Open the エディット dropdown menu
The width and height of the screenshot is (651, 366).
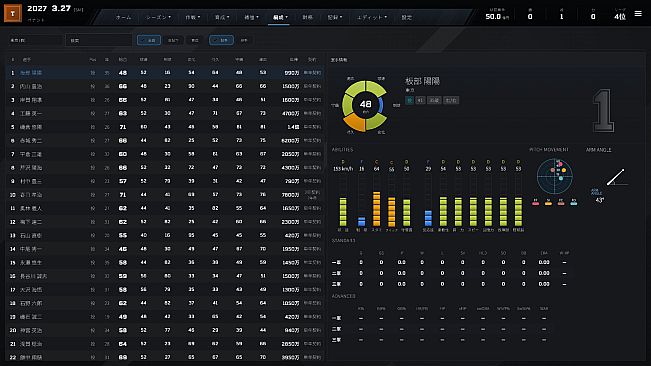click(x=372, y=17)
